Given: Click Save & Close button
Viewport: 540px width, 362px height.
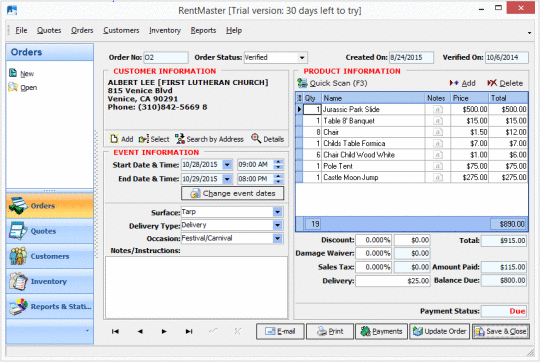Looking at the screenshot, I should click(x=501, y=331).
